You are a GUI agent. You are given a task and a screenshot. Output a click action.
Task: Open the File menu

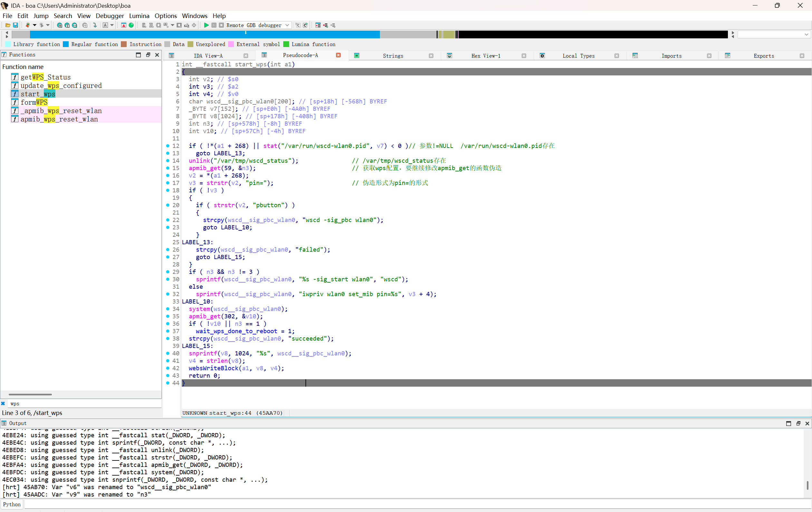click(7, 16)
